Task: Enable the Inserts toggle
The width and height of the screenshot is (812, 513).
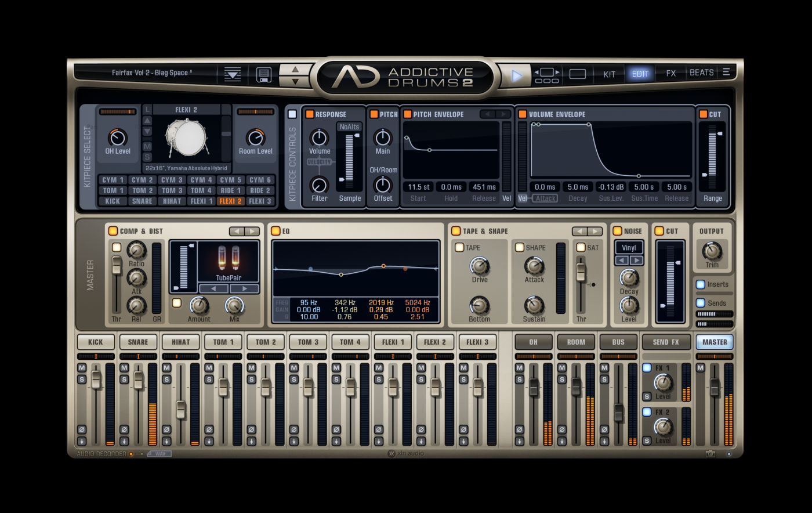Action: click(x=701, y=284)
